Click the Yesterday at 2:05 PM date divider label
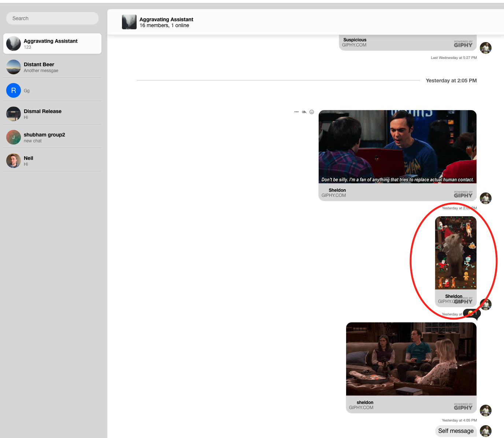Image resolution: width=504 pixels, height=438 pixels. [451, 81]
